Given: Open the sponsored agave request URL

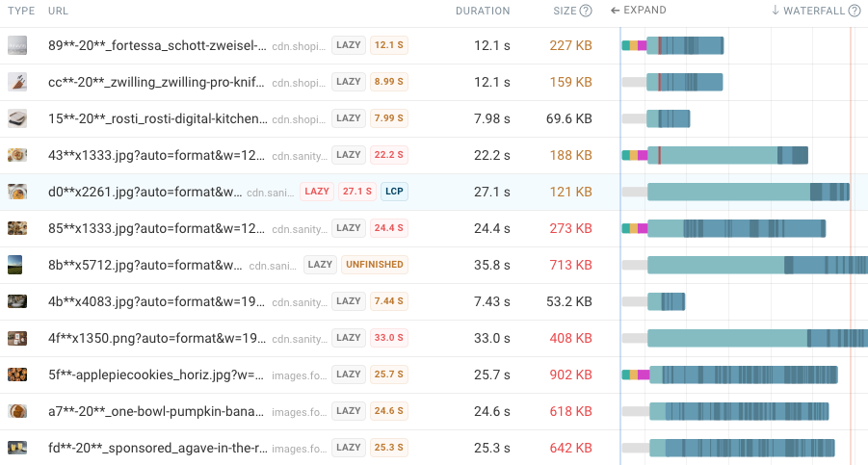Looking at the screenshot, I should [156, 448].
